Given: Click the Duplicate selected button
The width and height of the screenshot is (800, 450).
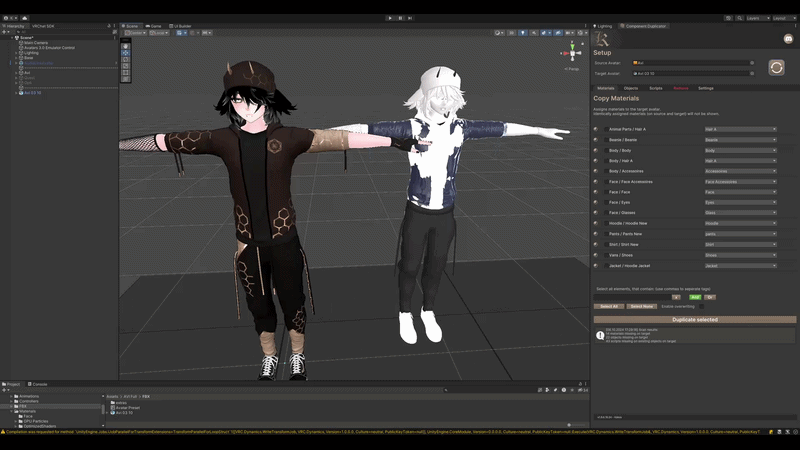Looking at the screenshot, I should [x=694, y=319].
